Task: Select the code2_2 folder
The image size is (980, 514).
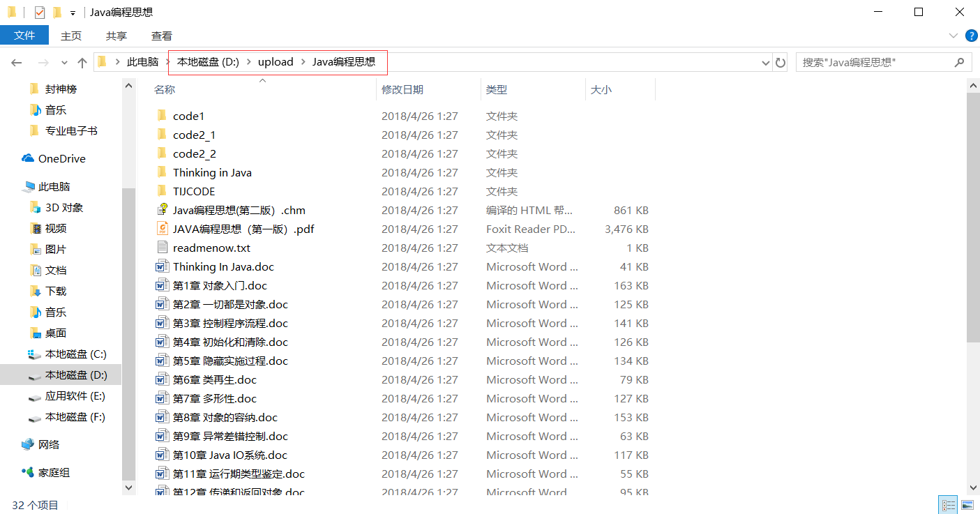Action: point(195,153)
